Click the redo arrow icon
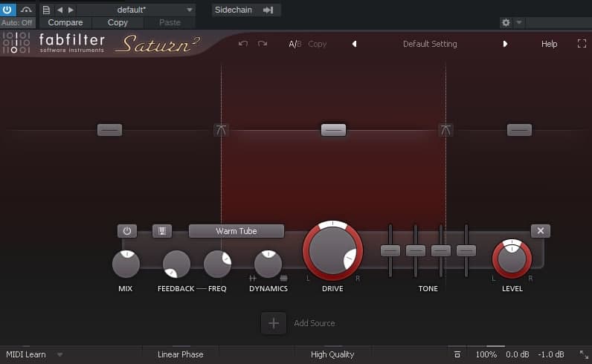This screenshot has width=592, height=364. click(263, 44)
